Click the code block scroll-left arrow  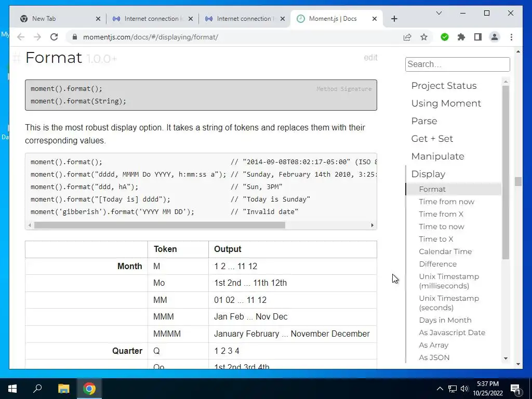click(x=30, y=225)
